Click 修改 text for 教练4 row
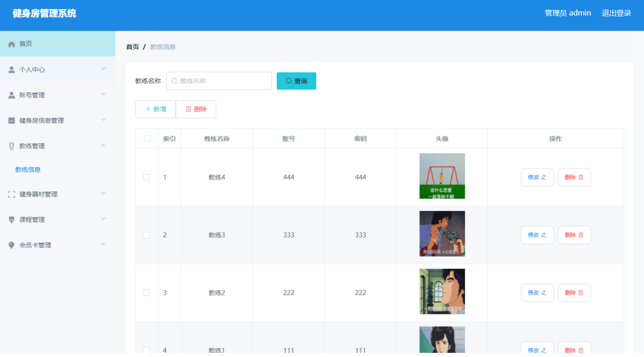The height and width of the screenshot is (357, 644). (534, 177)
